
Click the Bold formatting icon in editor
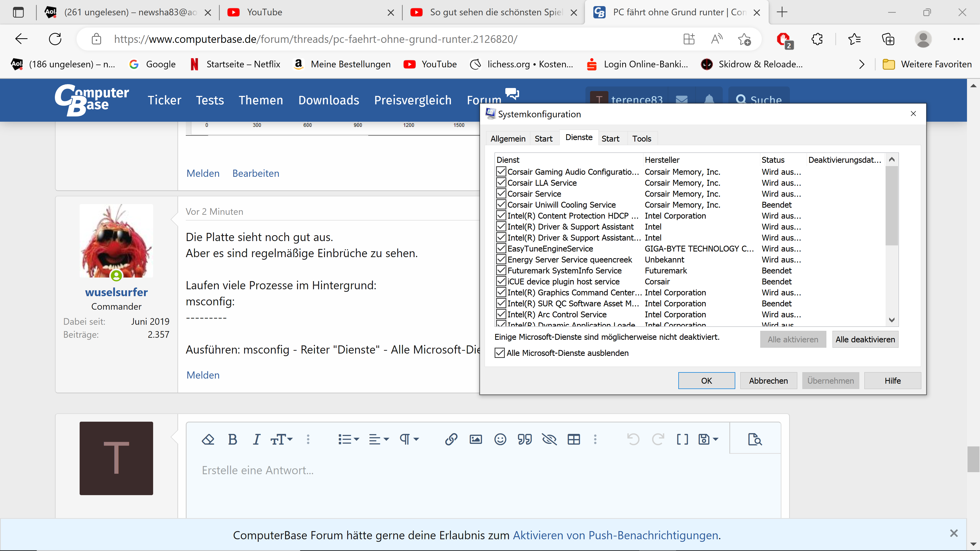point(232,440)
